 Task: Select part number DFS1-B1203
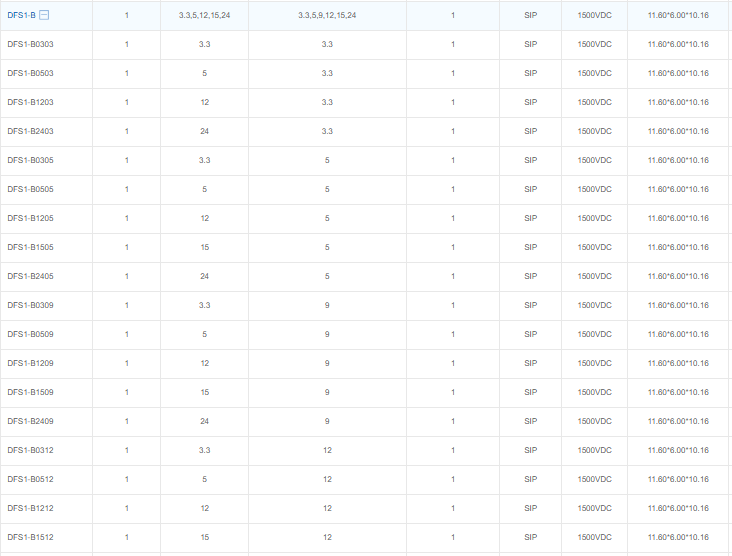coord(30,102)
